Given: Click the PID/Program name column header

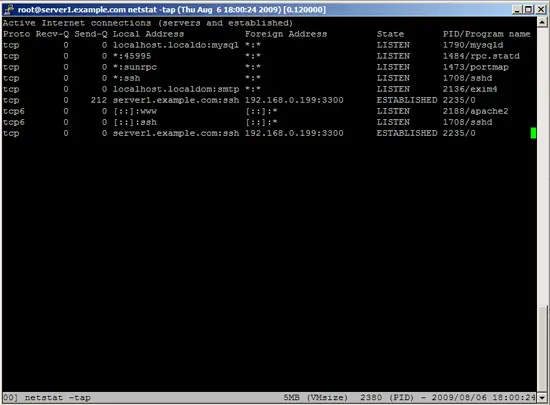Looking at the screenshot, I should pos(487,34).
